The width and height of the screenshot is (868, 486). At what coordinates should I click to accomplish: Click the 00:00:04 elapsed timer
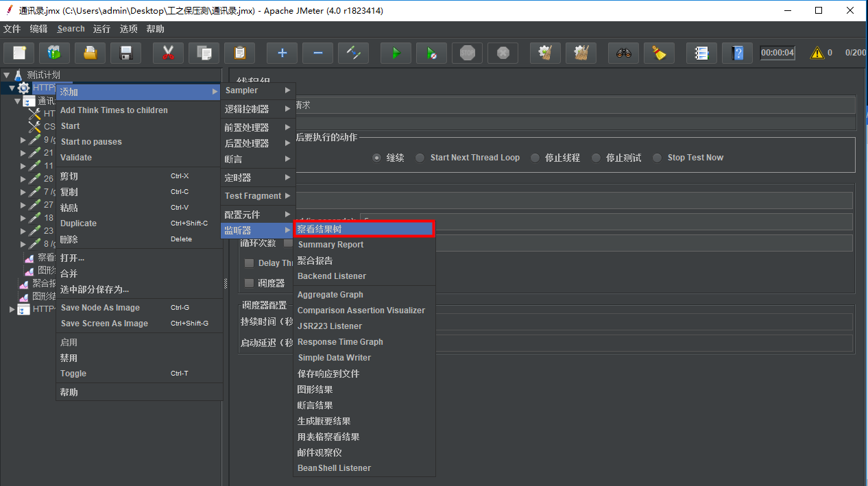pyautogui.click(x=778, y=53)
